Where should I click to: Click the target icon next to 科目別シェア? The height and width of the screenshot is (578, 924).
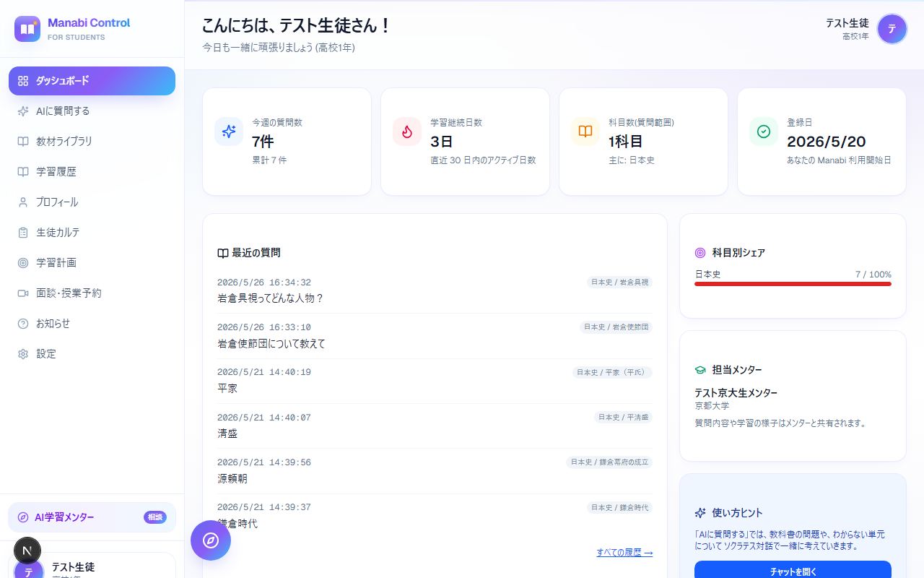pyautogui.click(x=700, y=253)
